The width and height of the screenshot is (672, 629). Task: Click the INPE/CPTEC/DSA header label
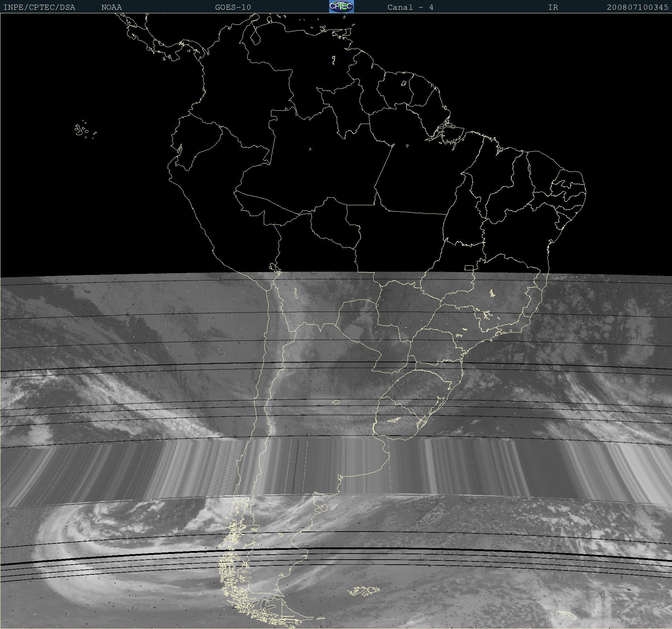point(39,7)
